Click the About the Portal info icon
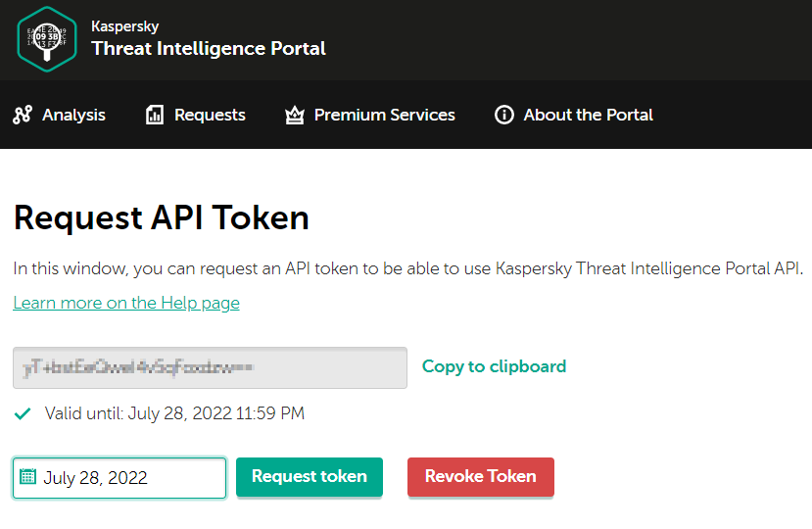 point(503,115)
